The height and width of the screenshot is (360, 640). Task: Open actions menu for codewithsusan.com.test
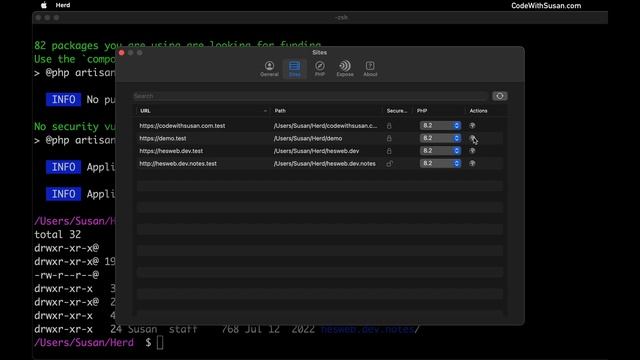point(472,126)
